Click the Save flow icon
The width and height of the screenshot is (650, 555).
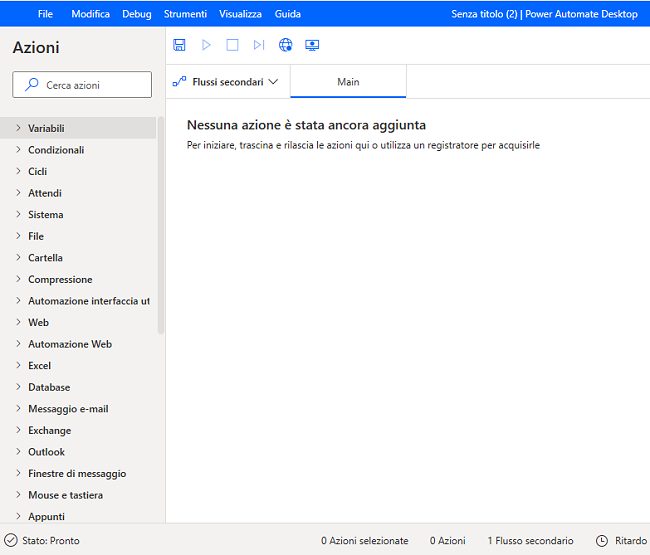[x=179, y=45]
